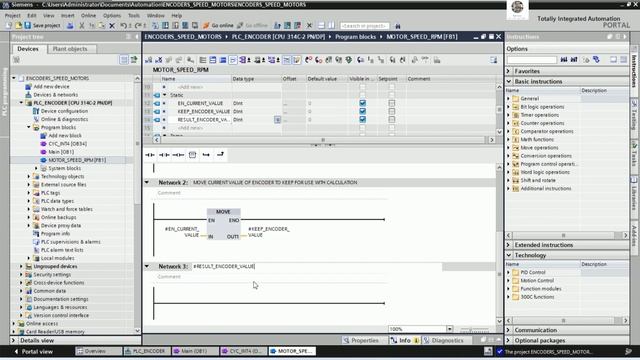640x360 pixels.
Task: Uncheck Visible in HMI for KEEP_ENCODER_VALUE
Action: point(362,111)
